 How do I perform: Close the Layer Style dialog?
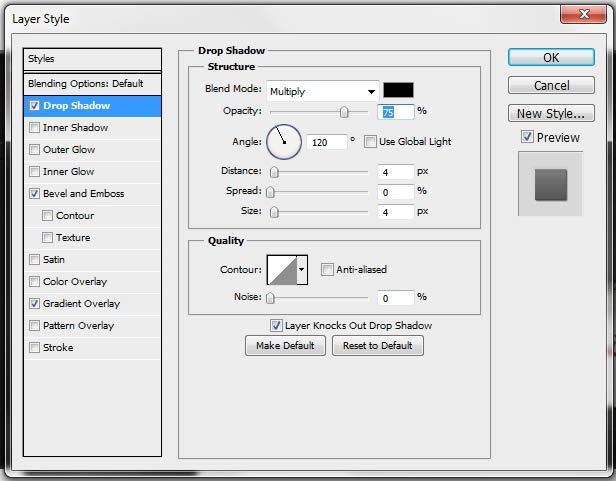coord(583,14)
